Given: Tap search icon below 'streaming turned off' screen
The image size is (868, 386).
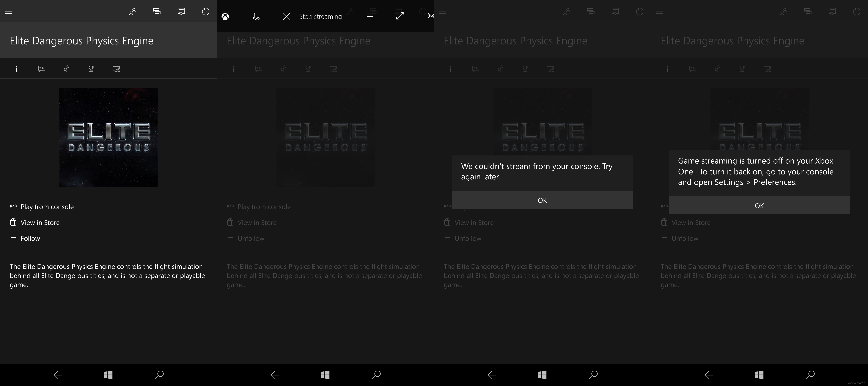Looking at the screenshot, I should click(810, 375).
